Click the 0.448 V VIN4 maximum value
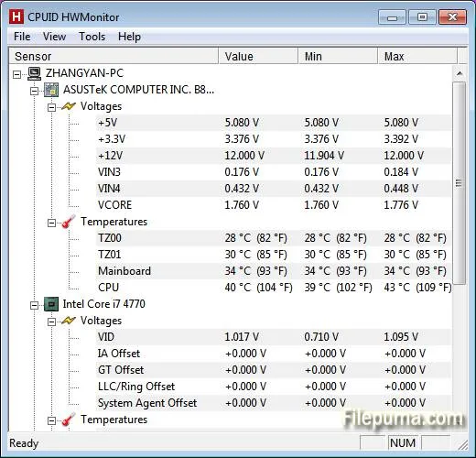Screen dimensions: 476x458 click(x=401, y=189)
